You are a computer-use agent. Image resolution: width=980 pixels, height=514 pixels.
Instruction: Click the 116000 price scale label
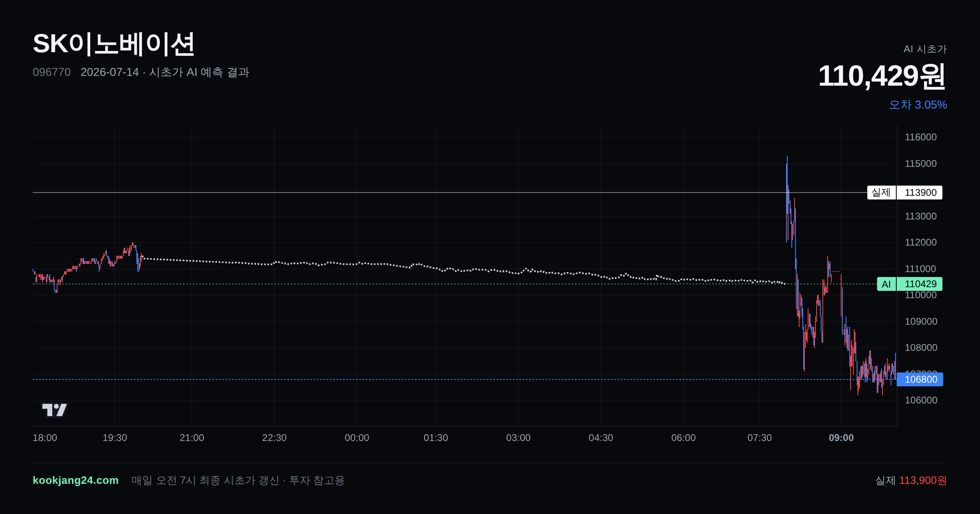pos(921,137)
